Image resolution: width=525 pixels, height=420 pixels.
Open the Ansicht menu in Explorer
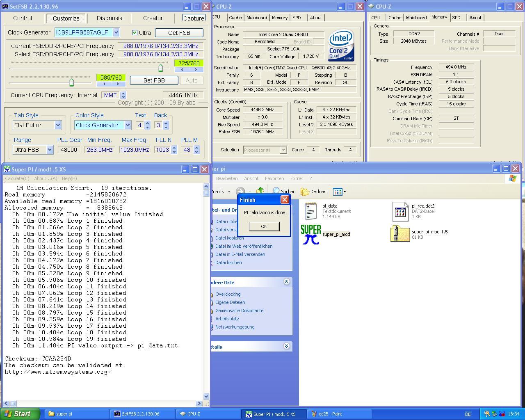[x=251, y=178]
